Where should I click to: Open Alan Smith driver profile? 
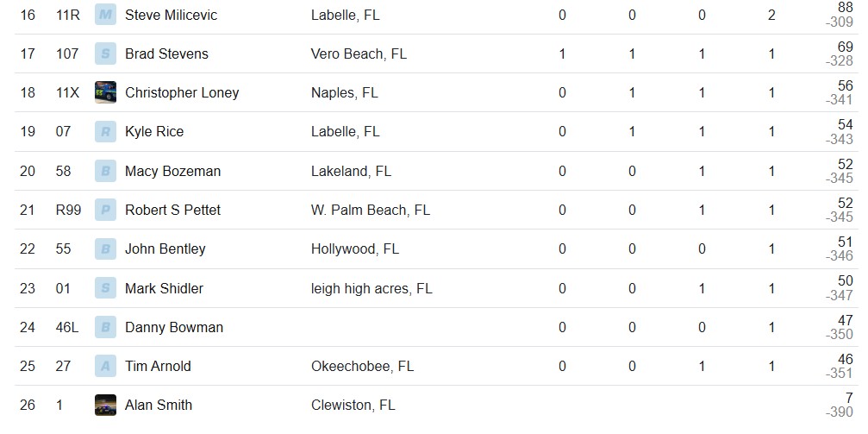click(159, 406)
